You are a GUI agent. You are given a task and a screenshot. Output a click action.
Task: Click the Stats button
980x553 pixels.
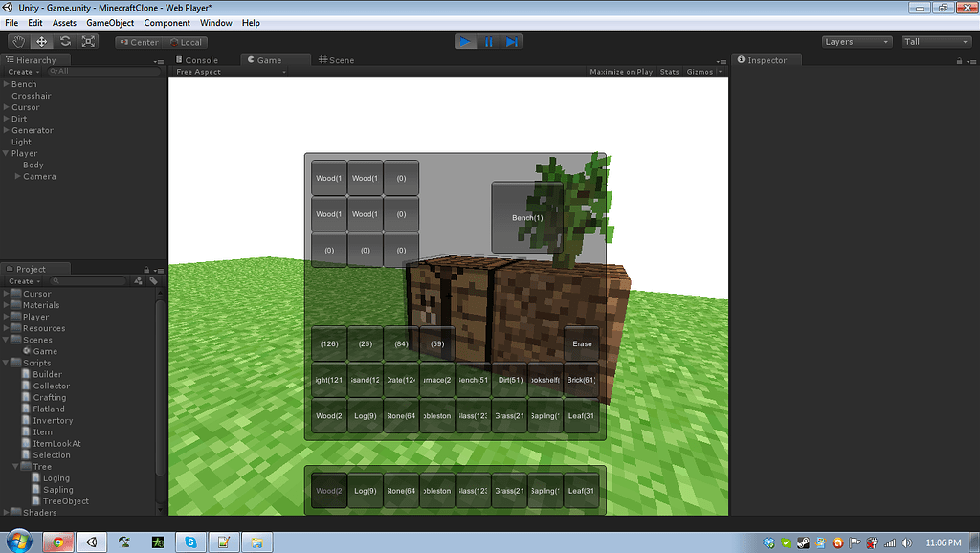pyautogui.click(x=669, y=71)
